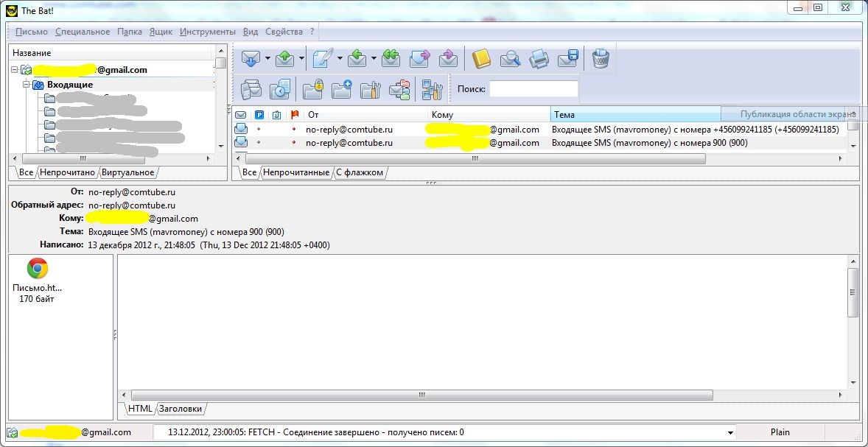Sort by the attachment column header icon
This screenshot has height=447, width=868.
pyautogui.click(x=277, y=115)
